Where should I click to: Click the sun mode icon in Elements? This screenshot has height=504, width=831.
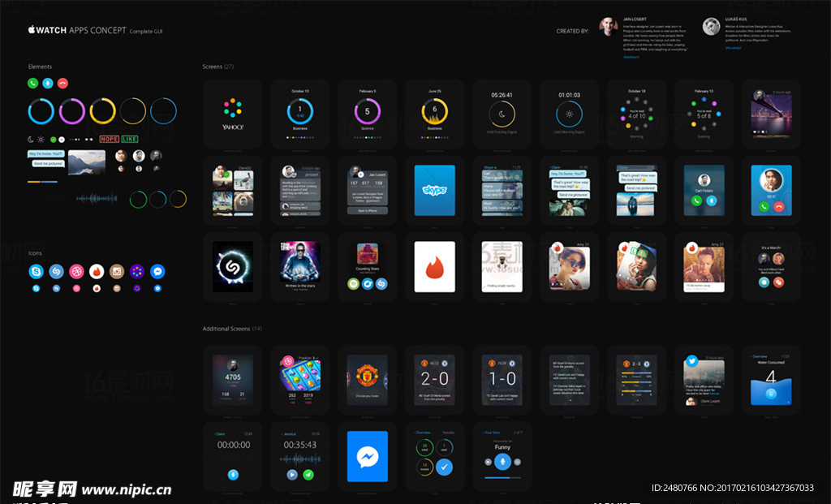click(41, 140)
